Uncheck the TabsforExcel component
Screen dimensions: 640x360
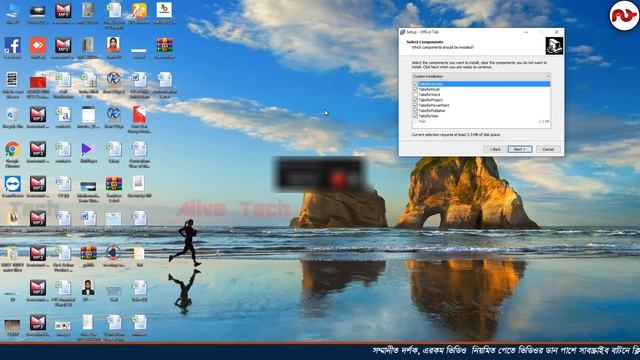pos(416,89)
